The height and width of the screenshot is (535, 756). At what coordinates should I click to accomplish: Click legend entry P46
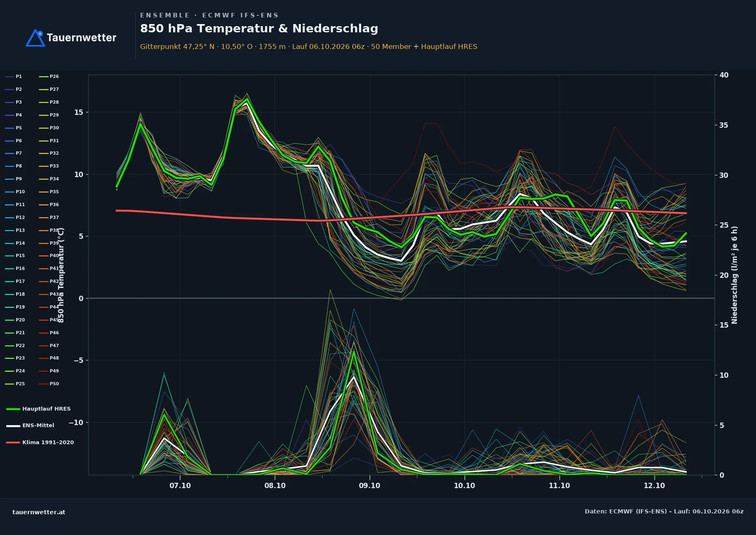(x=49, y=333)
